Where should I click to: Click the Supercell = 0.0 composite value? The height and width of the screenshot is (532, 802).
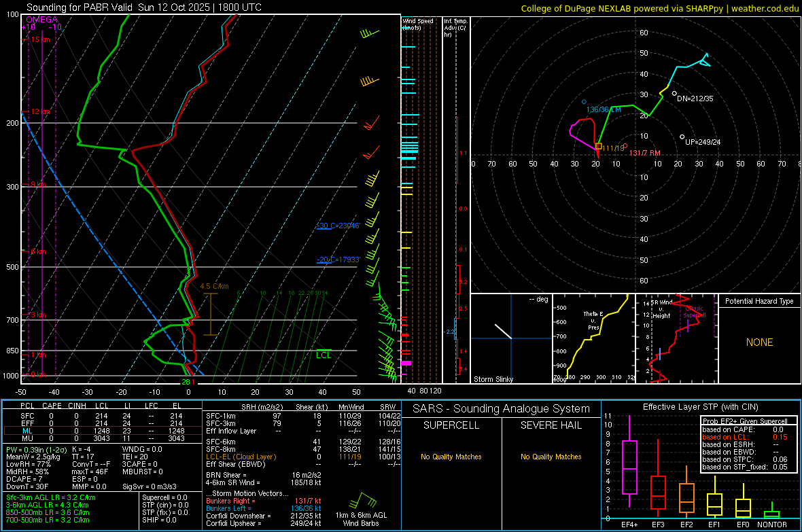164,497
